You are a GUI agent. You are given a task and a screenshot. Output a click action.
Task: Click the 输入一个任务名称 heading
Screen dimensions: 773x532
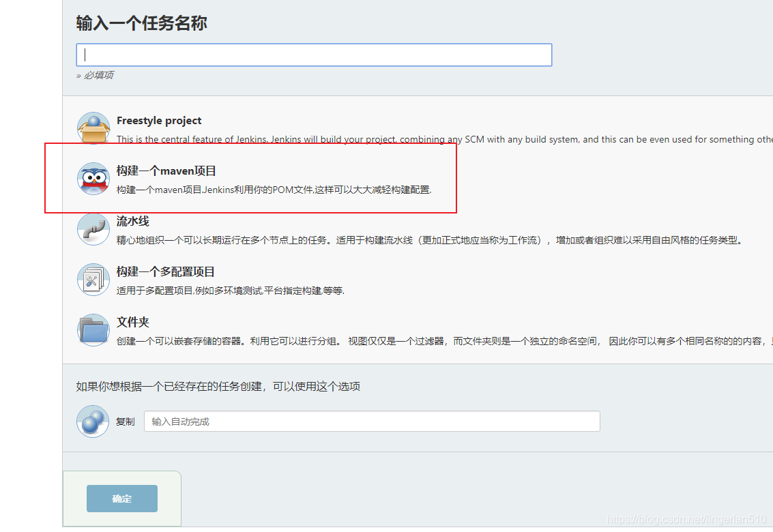[x=141, y=23]
